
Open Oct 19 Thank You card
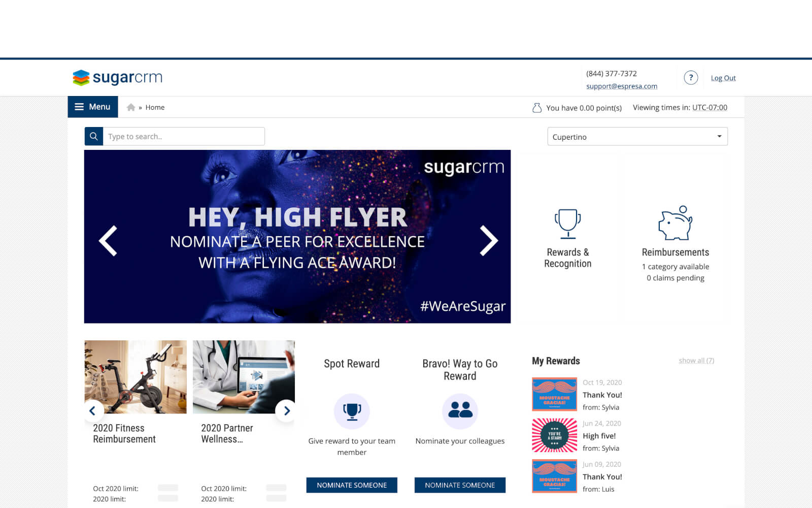click(554, 394)
